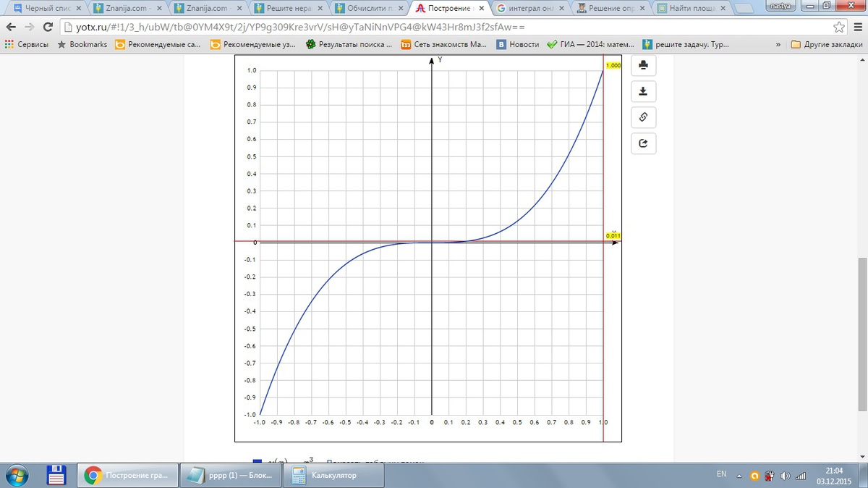The width and height of the screenshot is (868, 488).
Task: Copy the graph link via chain icon
Action: (x=643, y=117)
